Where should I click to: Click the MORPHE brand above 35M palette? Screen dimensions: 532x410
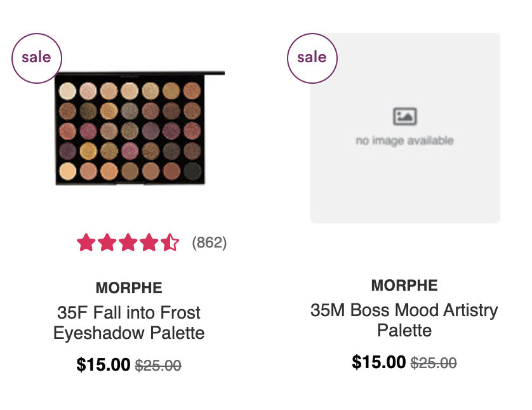click(x=404, y=286)
